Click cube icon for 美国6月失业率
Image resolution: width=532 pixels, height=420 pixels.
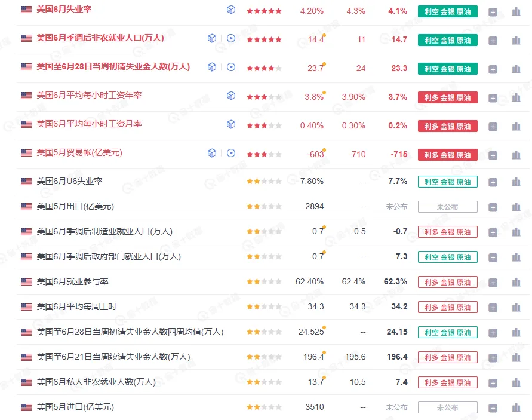[x=231, y=10]
